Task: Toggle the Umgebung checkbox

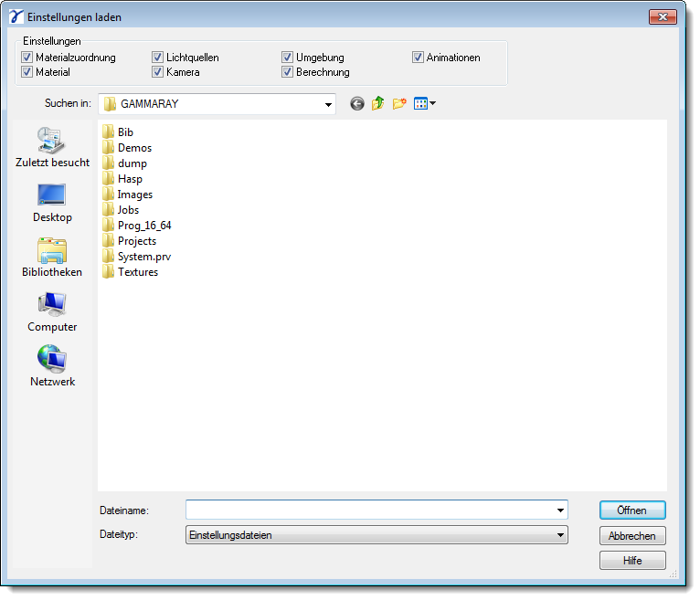Action: (288, 58)
